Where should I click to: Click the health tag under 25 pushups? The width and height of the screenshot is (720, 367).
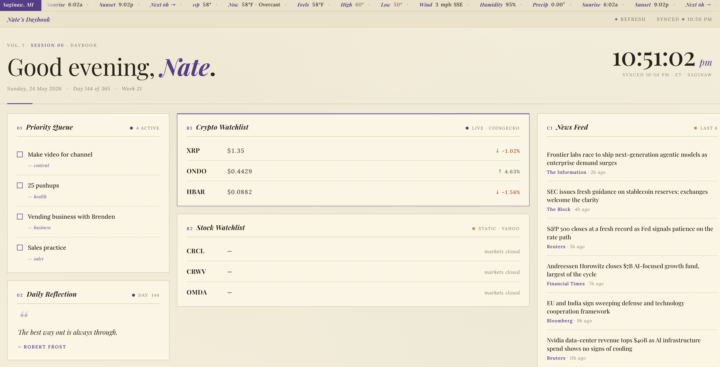[x=38, y=197]
